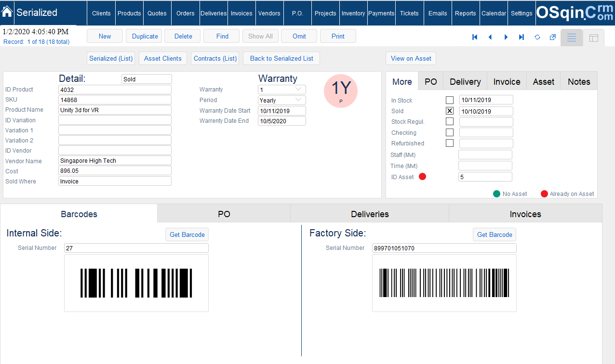Open the Payments section
615x364 pixels.
pyautogui.click(x=381, y=13)
